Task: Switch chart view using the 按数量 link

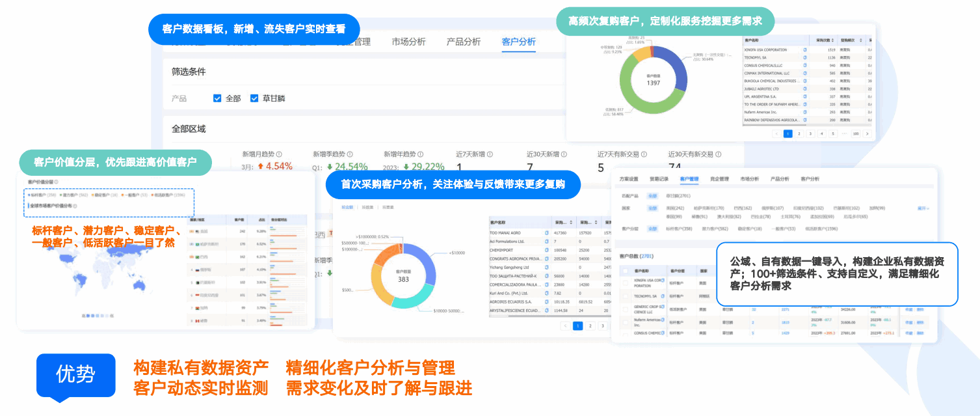Action: click(367, 206)
